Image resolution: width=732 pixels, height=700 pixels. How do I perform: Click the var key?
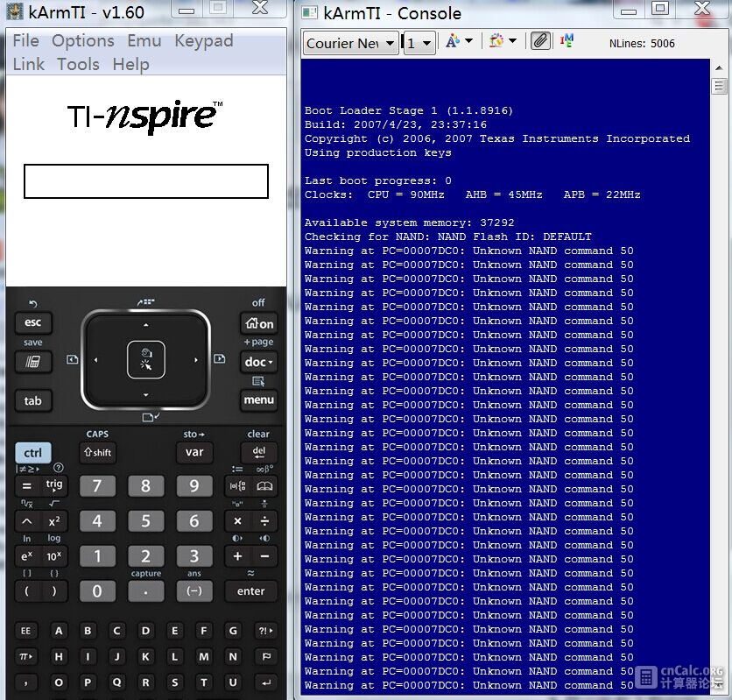click(194, 452)
